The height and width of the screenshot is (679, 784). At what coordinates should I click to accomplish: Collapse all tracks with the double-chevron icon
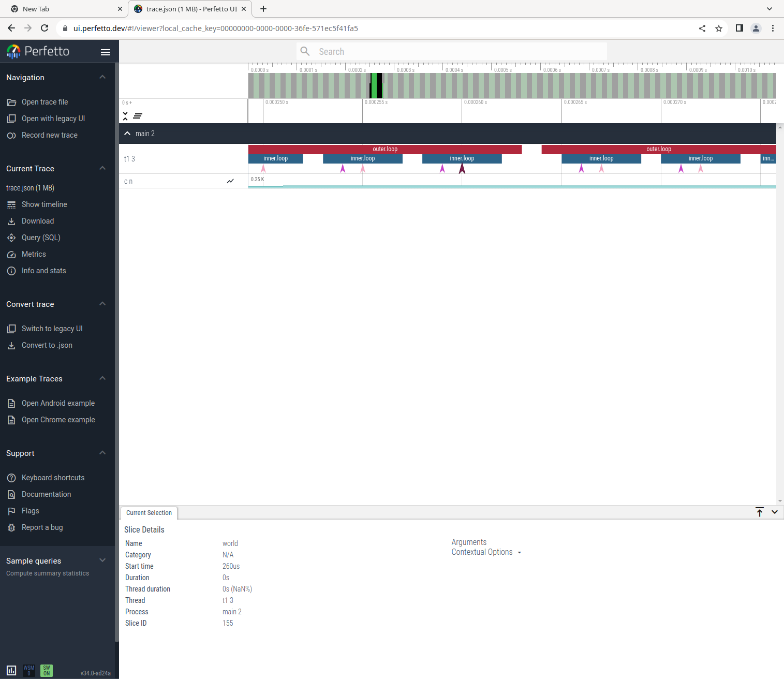(x=125, y=116)
